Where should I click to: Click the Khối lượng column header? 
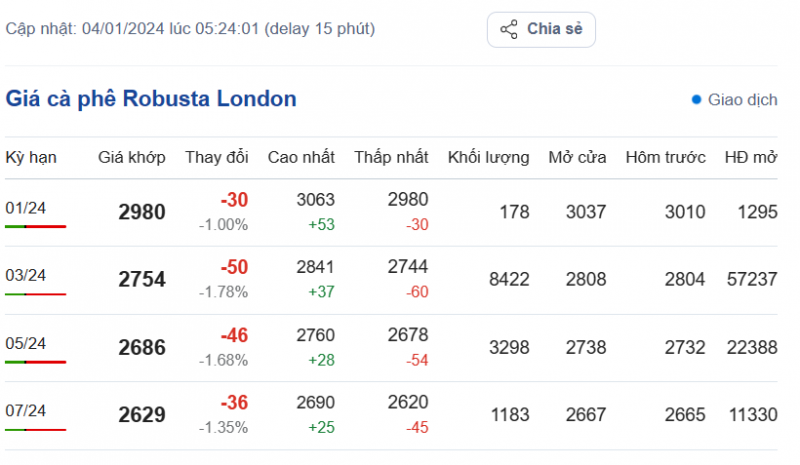tap(488, 157)
